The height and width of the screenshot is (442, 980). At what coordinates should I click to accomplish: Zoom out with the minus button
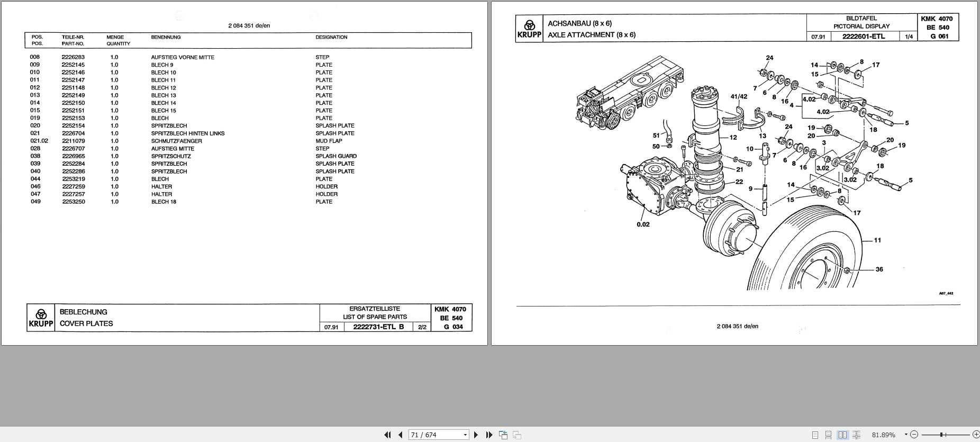pyautogui.click(x=914, y=435)
